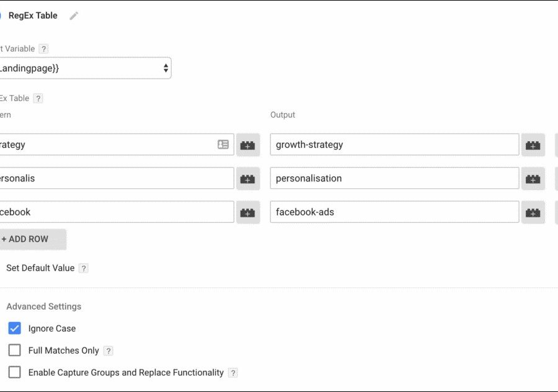Open help for Full Matches Only

tap(108, 351)
